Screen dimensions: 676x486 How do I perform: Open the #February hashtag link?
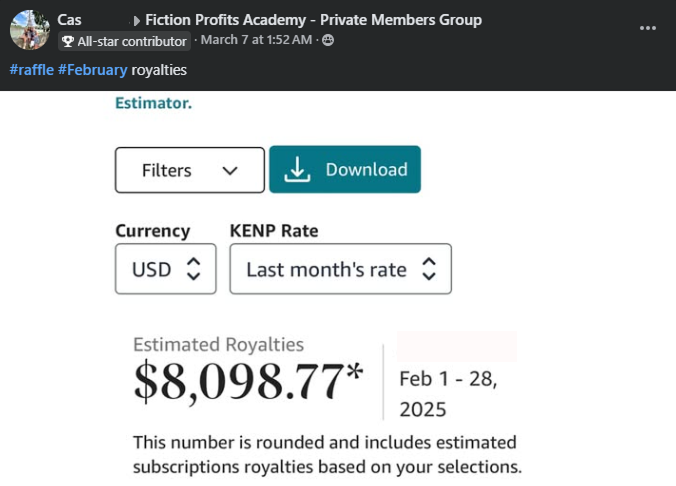click(x=92, y=70)
